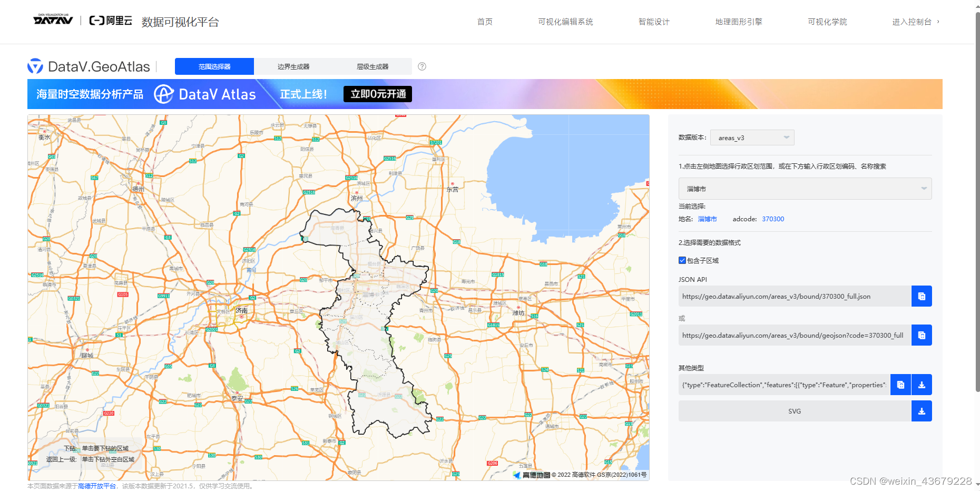Download the FeatureCollection JSON file
The width and height of the screenshot is (980, 491).
click(x=922, y=385)
